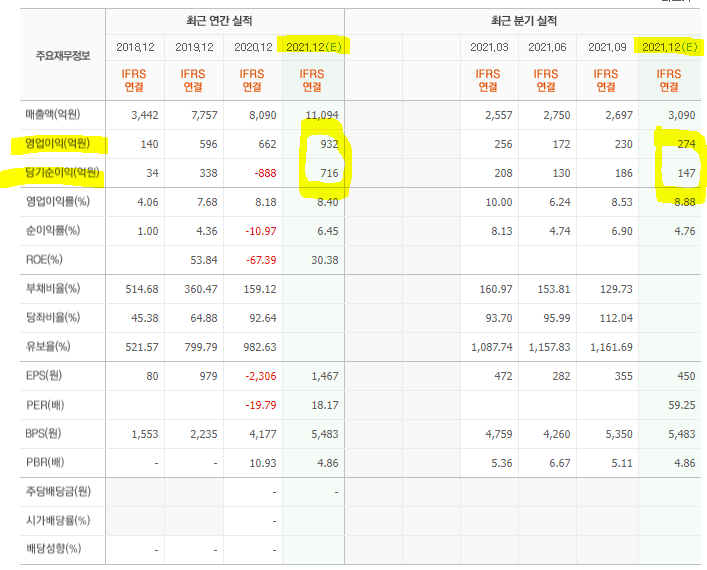Click the 30.38 ROE value
Viewport: 707px width, 570px height.
[325, 260]
